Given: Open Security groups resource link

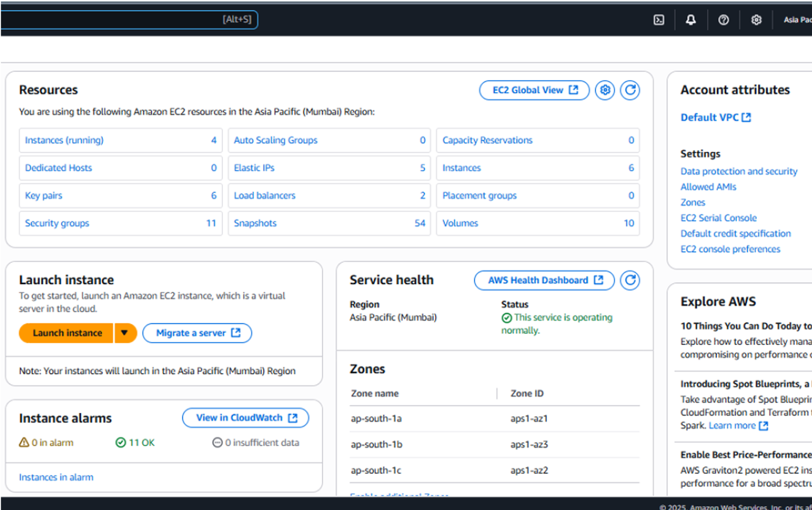Looking at the screenshot, I should [57, 223].
